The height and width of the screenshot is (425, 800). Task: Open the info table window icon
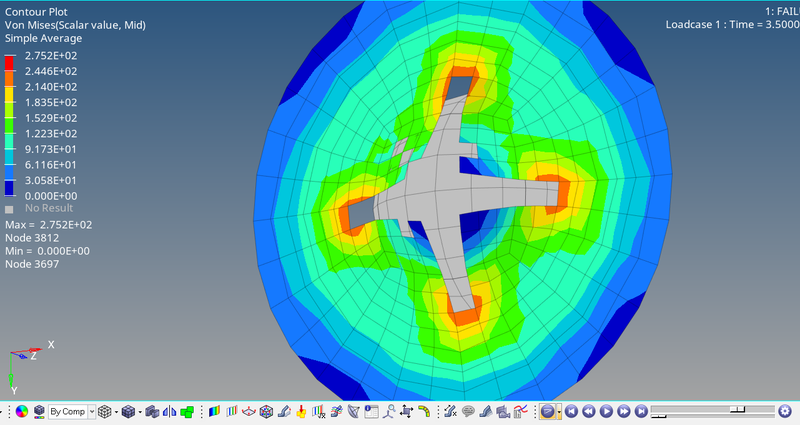371,412
